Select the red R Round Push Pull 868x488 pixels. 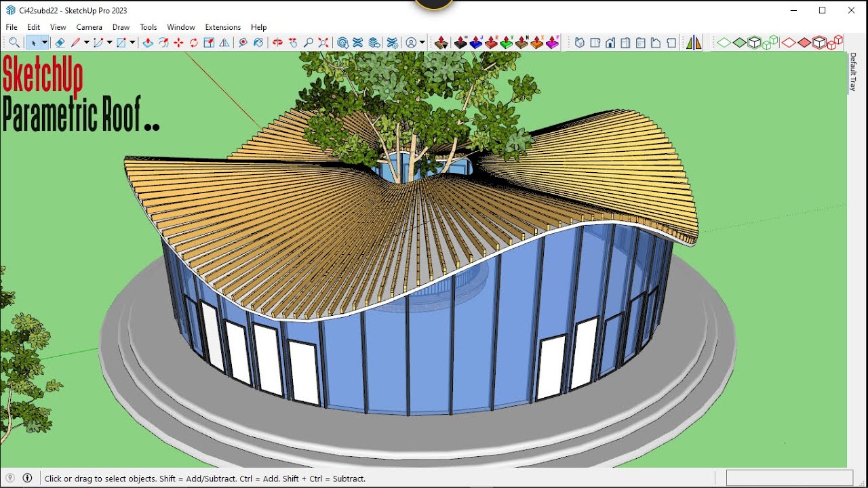point(492,43)
